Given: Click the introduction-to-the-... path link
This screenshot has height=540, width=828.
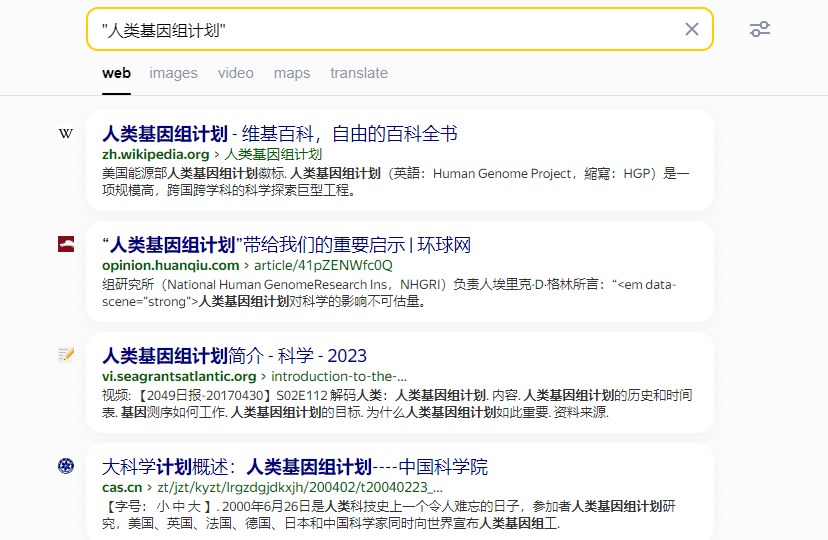Looking at the screenshot, I should click(339, 376).
